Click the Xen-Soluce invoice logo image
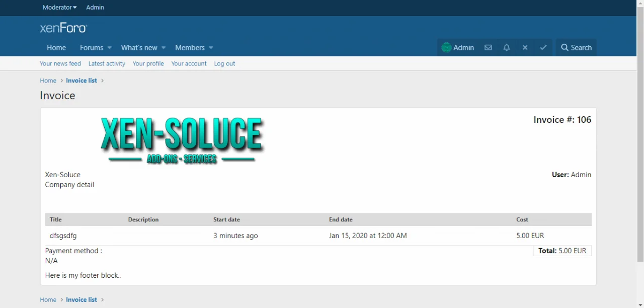Image resolution: width=644 pixels, height=308 pixels. (x=182, y=140)
